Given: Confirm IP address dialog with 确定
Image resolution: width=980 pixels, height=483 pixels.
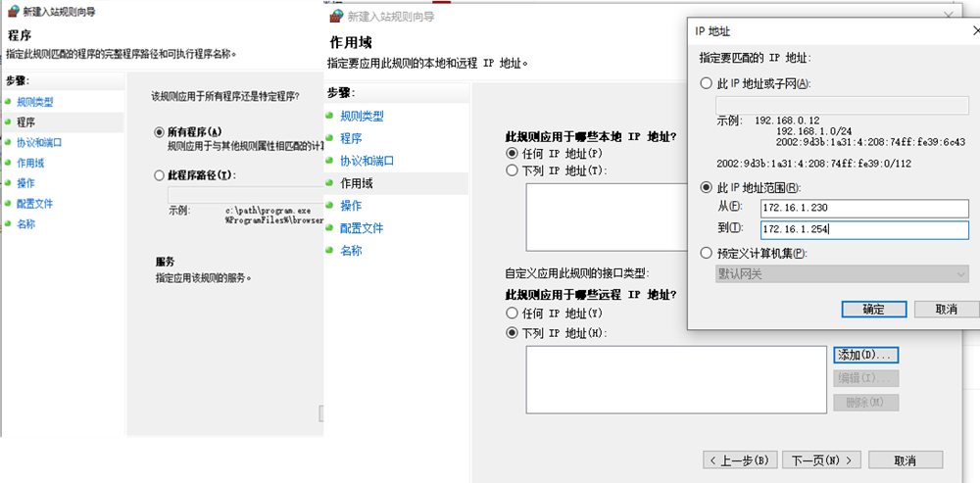Looking at the screenshot, I should 872,309.
